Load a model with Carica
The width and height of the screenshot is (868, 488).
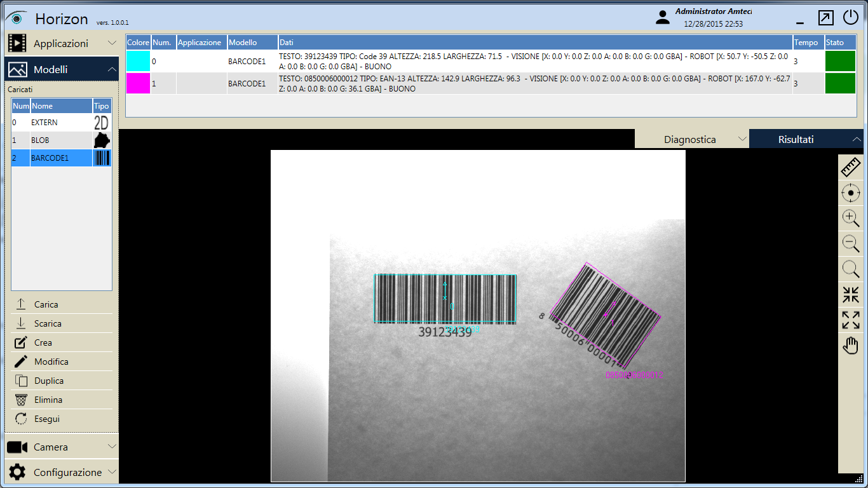[62, 304]
